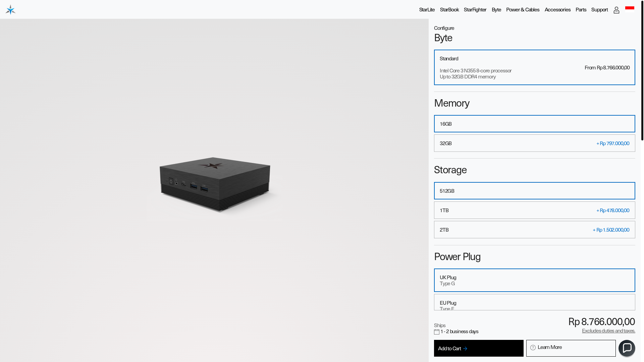Open the user account icon
Viewport: 644px width, 362px height.
(616, 10)
